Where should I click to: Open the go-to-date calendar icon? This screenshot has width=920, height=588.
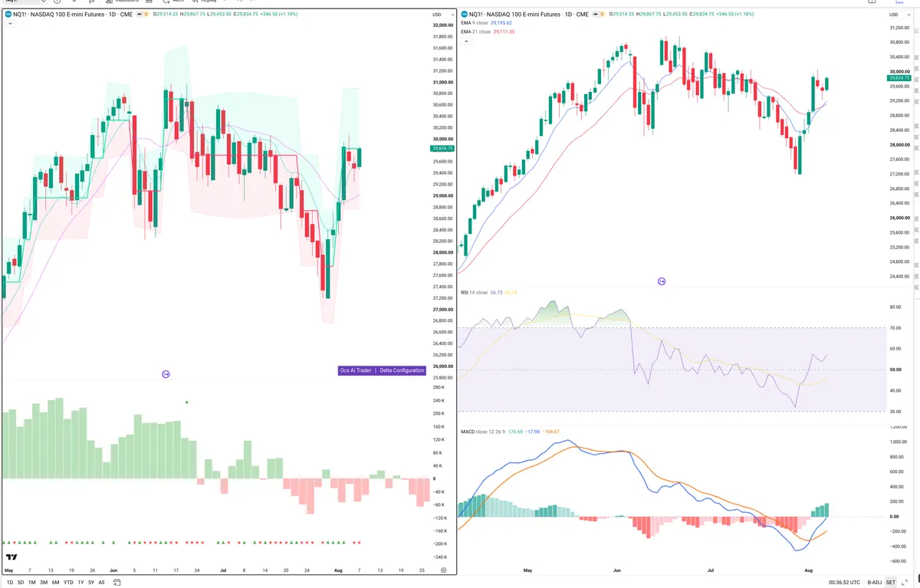[116, 582]
